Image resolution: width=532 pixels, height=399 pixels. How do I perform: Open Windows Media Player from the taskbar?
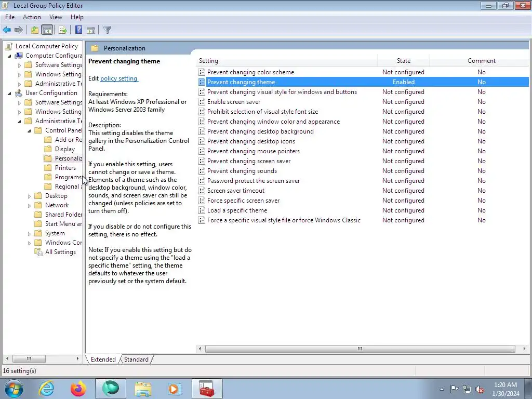click(x=175, y=389)
